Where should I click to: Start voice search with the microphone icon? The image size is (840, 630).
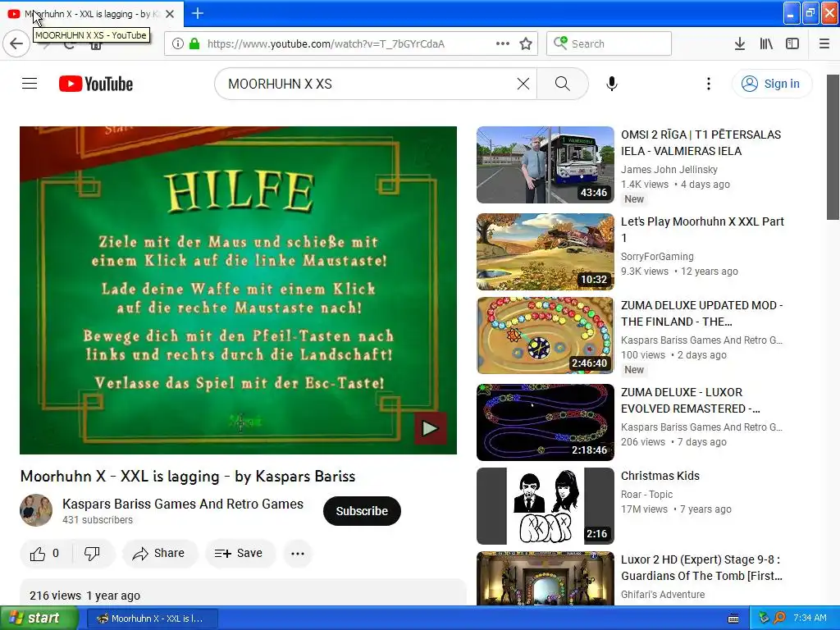tap(612, 84)
